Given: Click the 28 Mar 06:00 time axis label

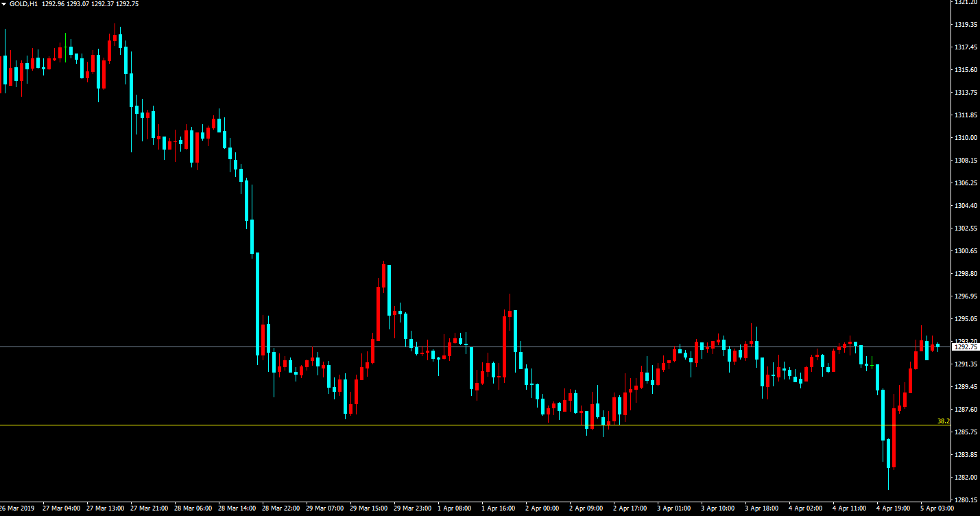Looking at the screenshot, I should (x=193, y=508).
